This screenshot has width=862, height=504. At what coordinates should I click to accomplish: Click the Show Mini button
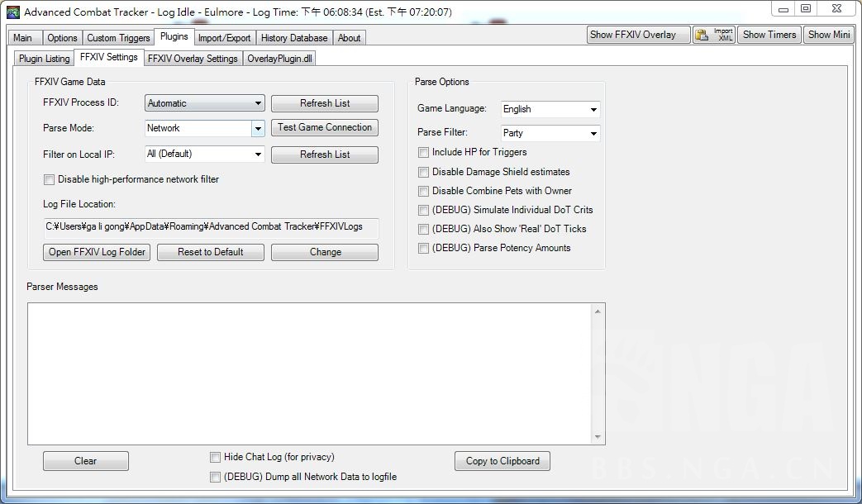point(829,35)
